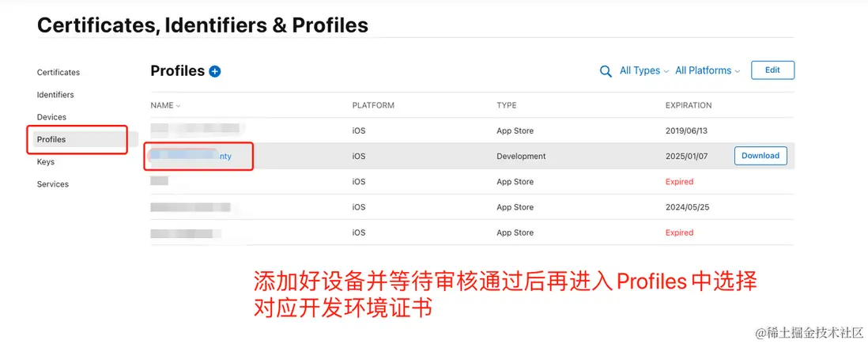Screen dimensions: 868x344
Task: Click the EXPIRATION column header
Action: (689, 105)
